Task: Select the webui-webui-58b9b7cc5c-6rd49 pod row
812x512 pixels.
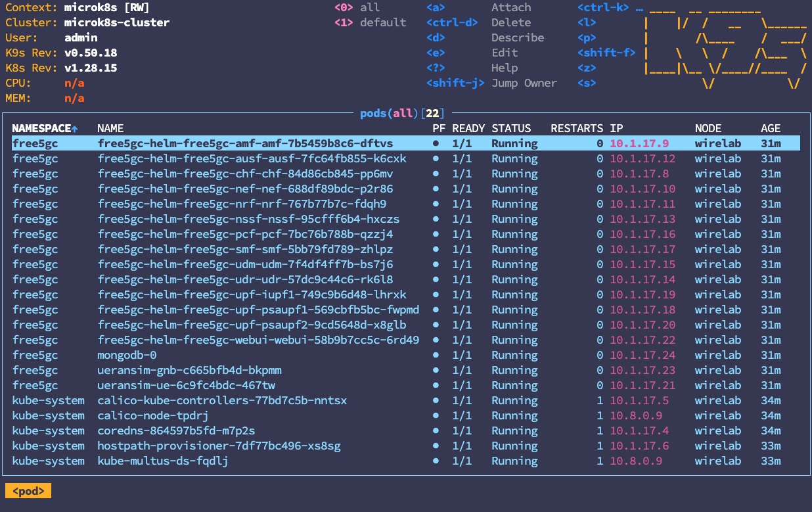Action: (x=406, y=340)
